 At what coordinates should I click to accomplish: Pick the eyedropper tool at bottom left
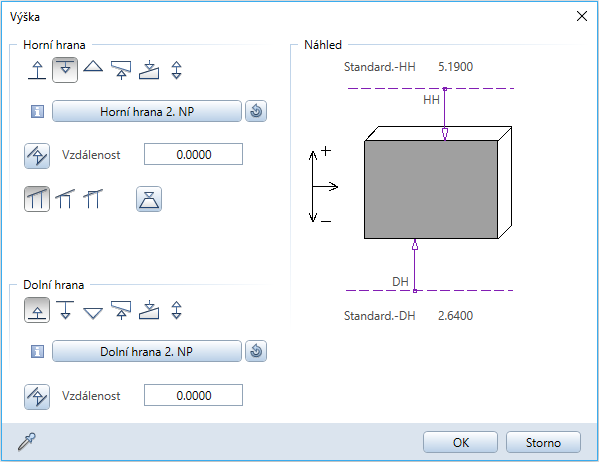coord(27,442)
